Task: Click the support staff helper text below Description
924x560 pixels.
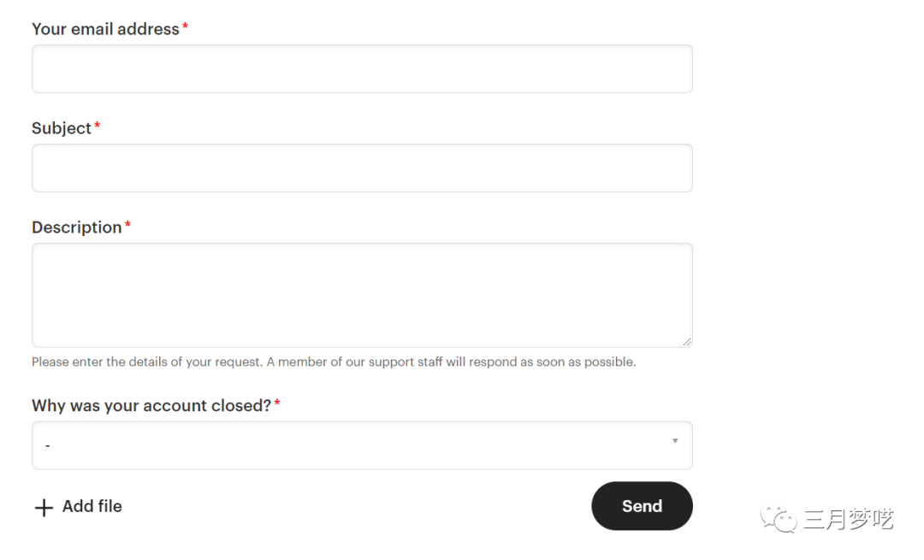Action: coord(334,362)
